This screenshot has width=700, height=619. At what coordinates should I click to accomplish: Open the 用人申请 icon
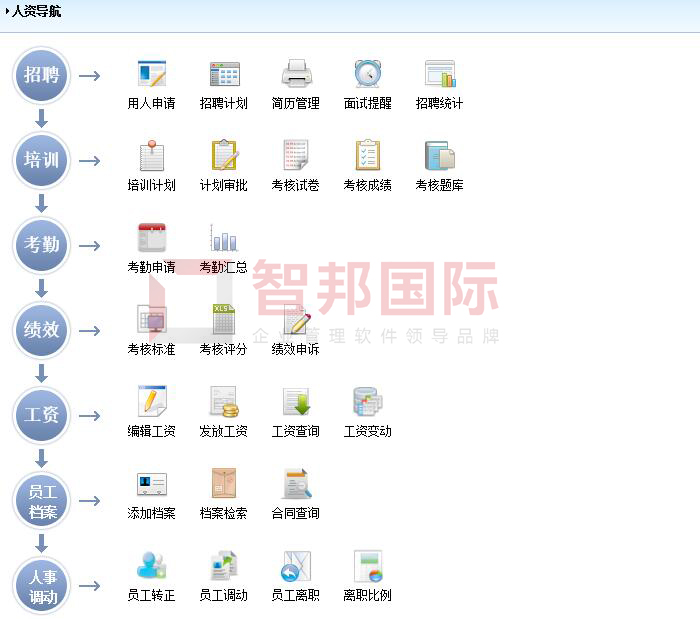click(x=152, y=75)
